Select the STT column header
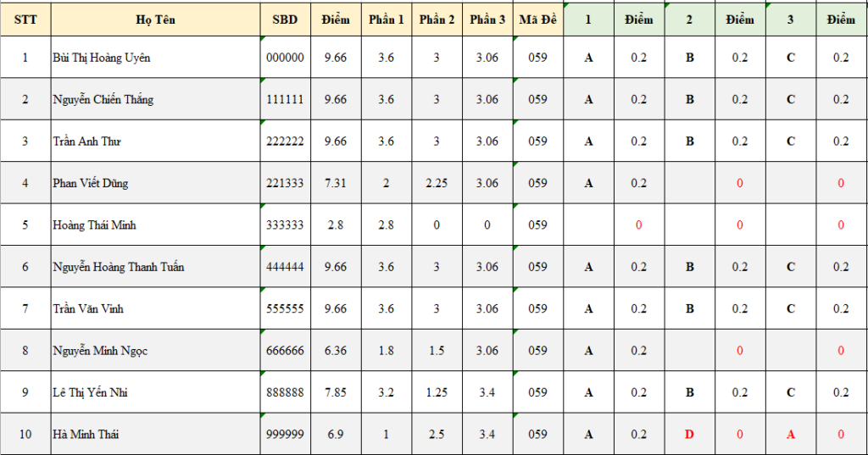 click(25, 20)
